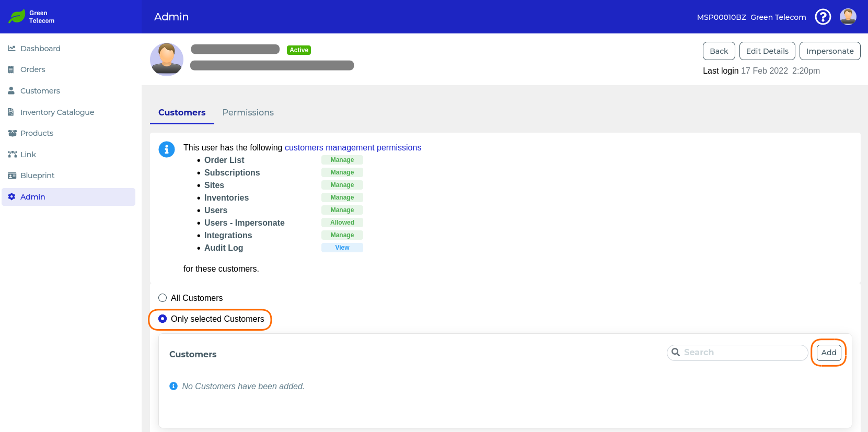Viewport: 868px width, 432px height.
Task: Click the Orders icon in sidebar
Action: 11,69
